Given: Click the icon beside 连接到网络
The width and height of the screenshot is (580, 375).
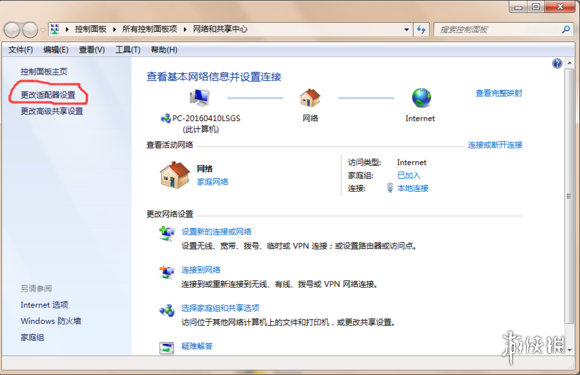Looking at the screenshot, I should [x=167, y=273].
